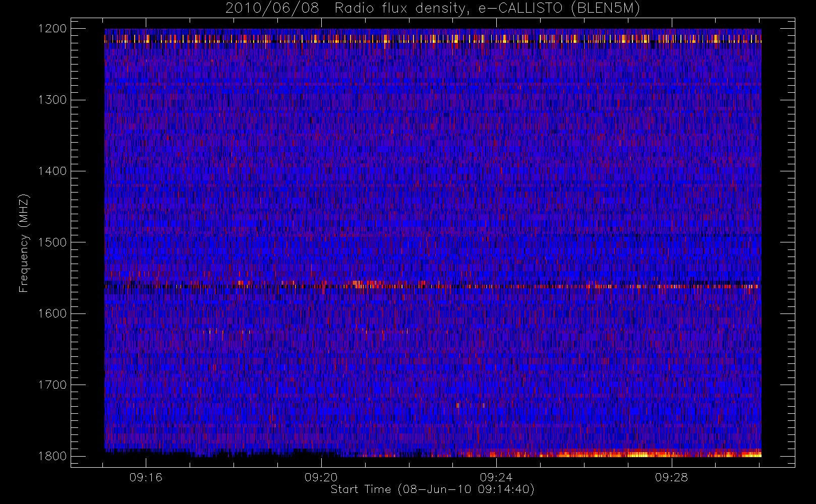
Task: Click the 1700 frequency axis label
Action: click(x=52, y=385)
